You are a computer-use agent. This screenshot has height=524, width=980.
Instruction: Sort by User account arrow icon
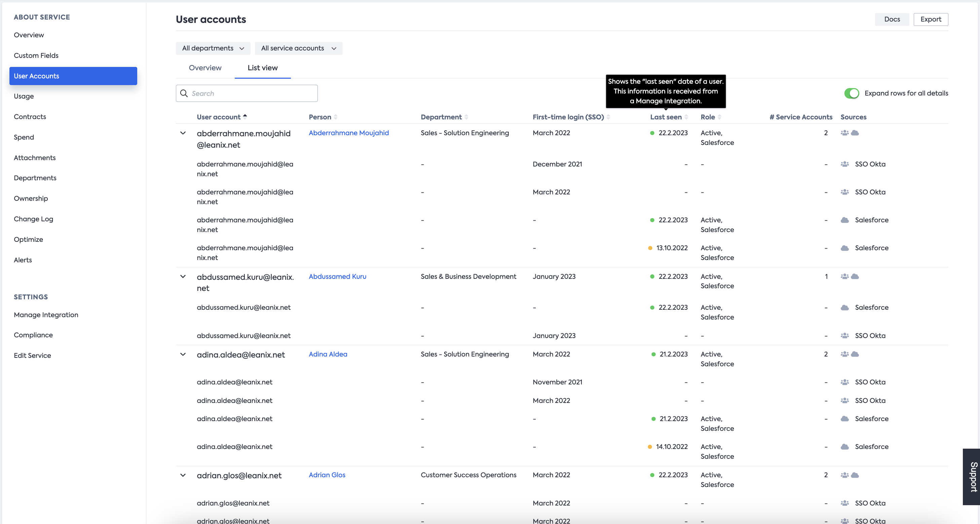click(245, 116)
